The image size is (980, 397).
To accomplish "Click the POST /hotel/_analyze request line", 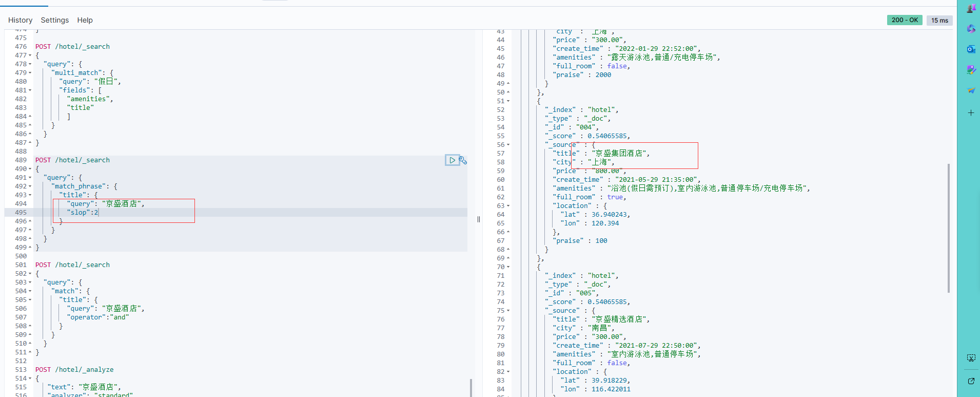I will click(74, 370).
